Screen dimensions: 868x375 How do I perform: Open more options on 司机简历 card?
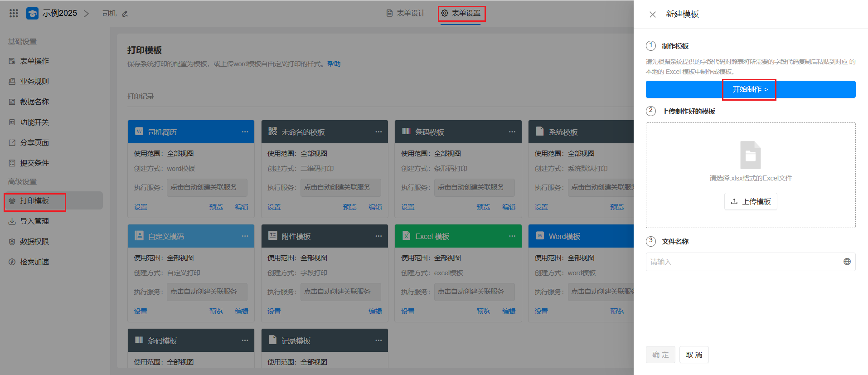pyautogui.click(x=245, y=132)
